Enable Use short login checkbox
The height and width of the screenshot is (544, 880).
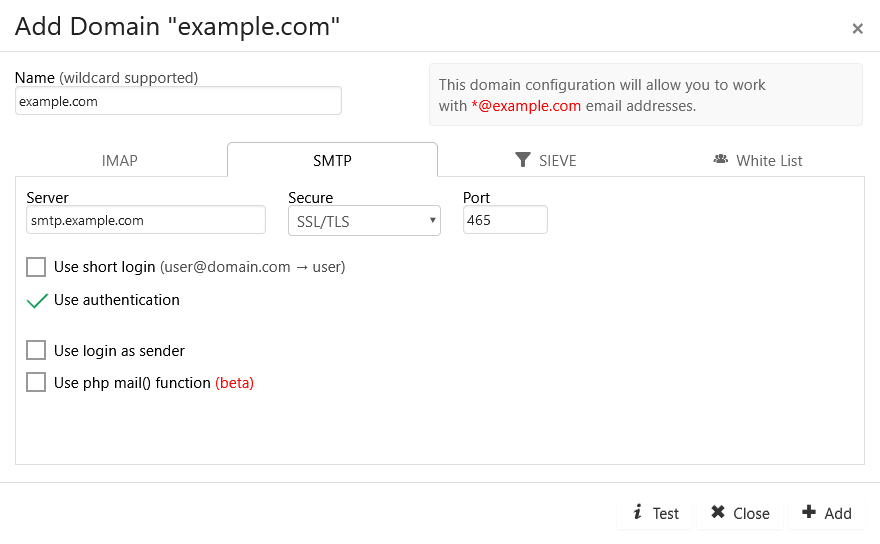36,267
